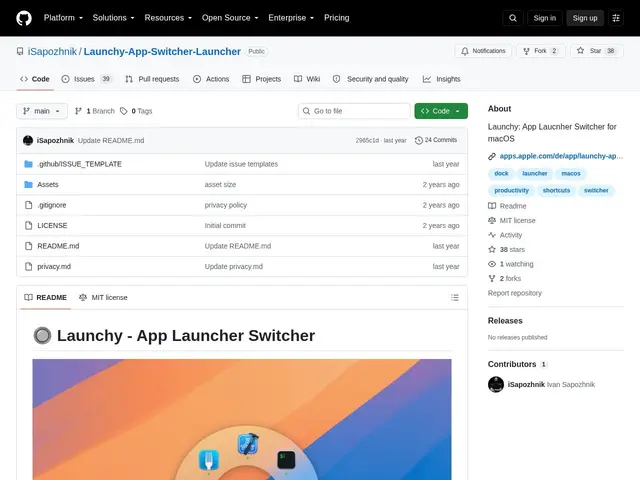Open the main branch selector dropdown
Viewport: 640px width, 480px height.
(42, 111)
